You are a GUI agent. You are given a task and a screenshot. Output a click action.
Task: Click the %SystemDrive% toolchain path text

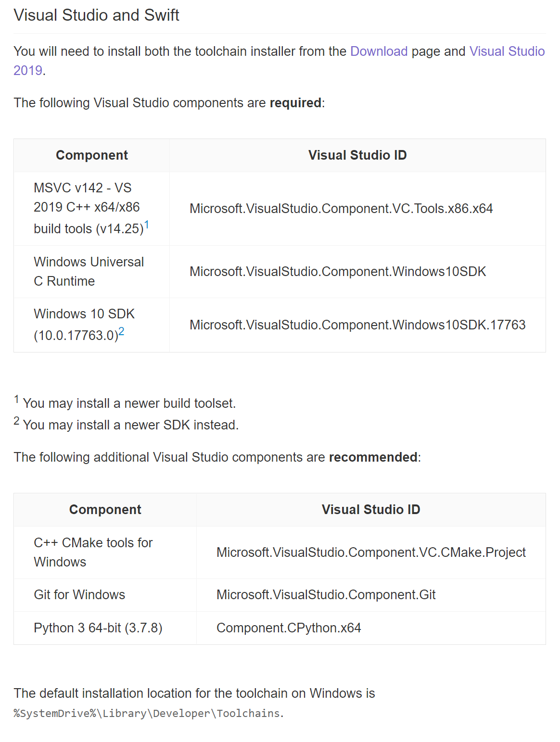coord(147,714)
